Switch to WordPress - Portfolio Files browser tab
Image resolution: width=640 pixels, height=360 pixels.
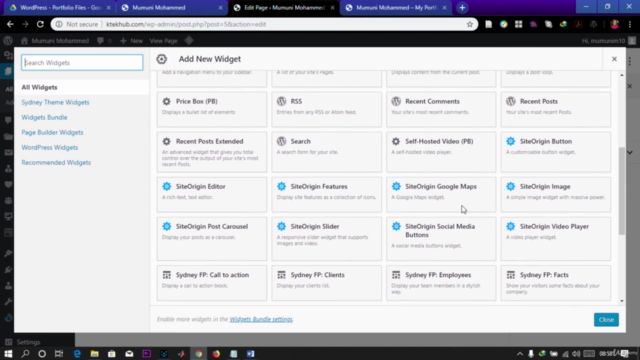pyautogui.click(x=59, y=7)
